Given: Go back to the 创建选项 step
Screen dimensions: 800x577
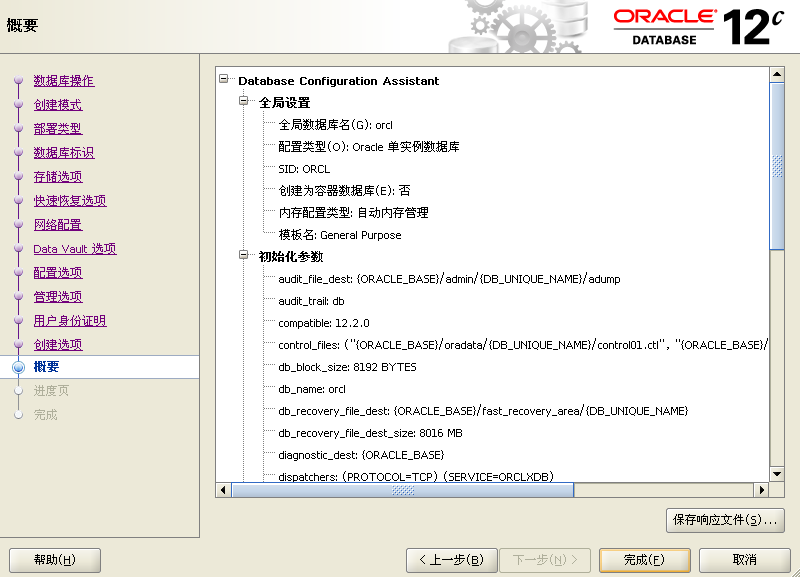Looking at the screenshot, I should coord(58,344).
